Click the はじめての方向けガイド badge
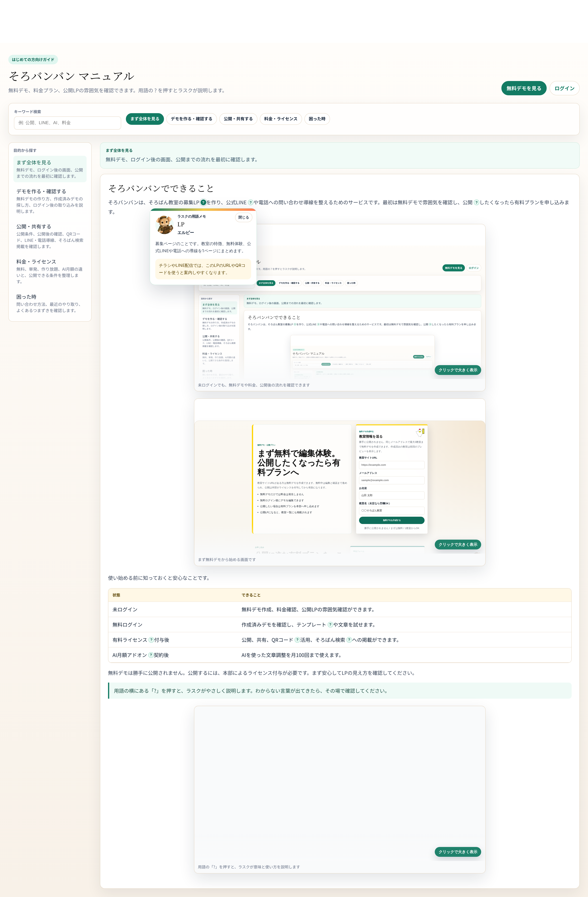The height and width of the screenshot is (897, 588). tap(33, 60)
